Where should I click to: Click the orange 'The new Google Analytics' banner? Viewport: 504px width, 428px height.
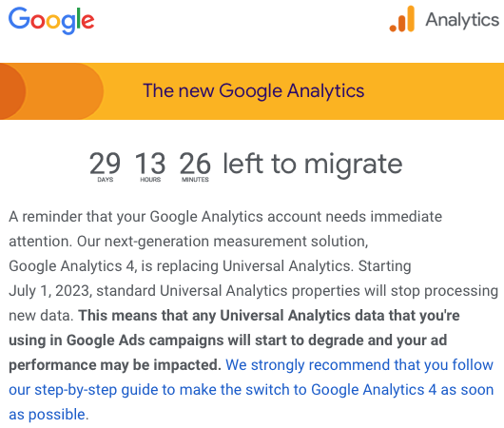(x=252, y=91)
